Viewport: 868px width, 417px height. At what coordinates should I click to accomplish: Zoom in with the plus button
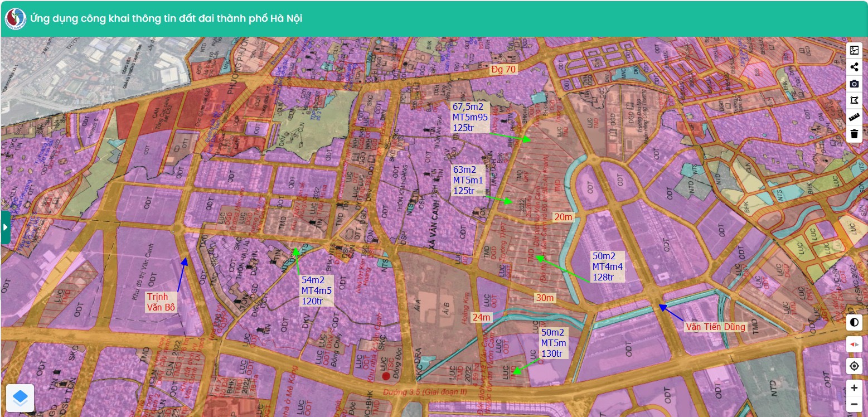pyautogui.click(x=854, y=387)
